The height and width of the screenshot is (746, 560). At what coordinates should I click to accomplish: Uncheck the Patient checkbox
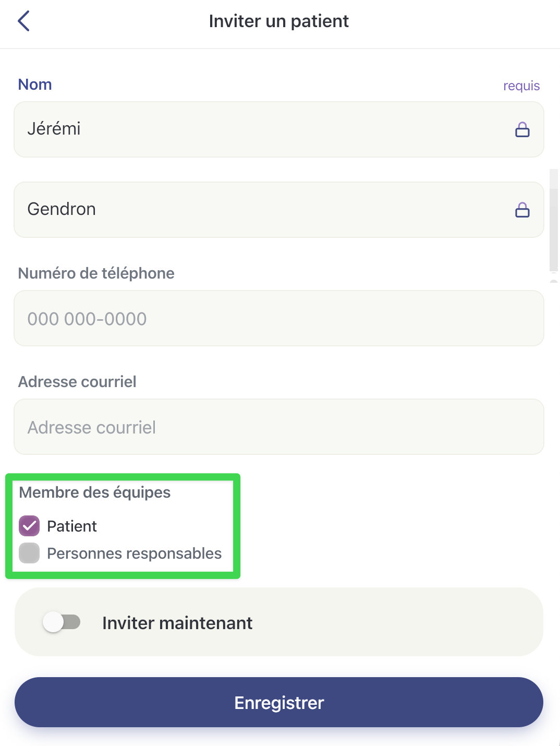click(29, 526)
